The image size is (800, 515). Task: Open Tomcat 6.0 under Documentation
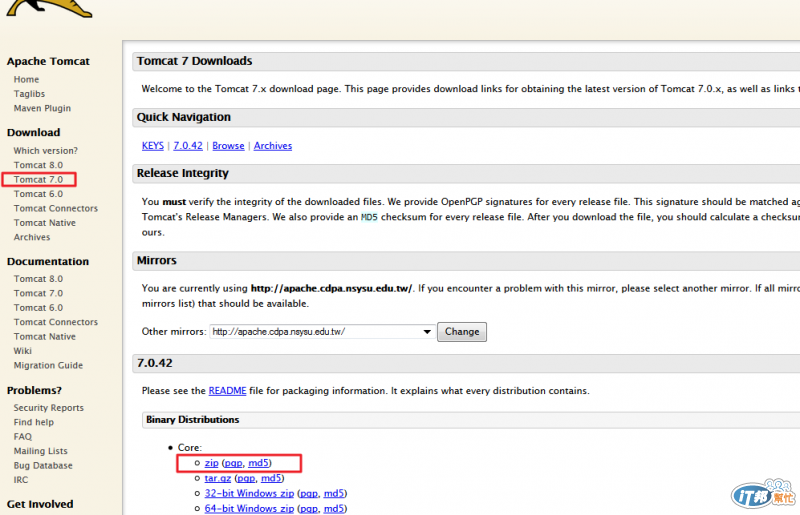tap(38, 307)
